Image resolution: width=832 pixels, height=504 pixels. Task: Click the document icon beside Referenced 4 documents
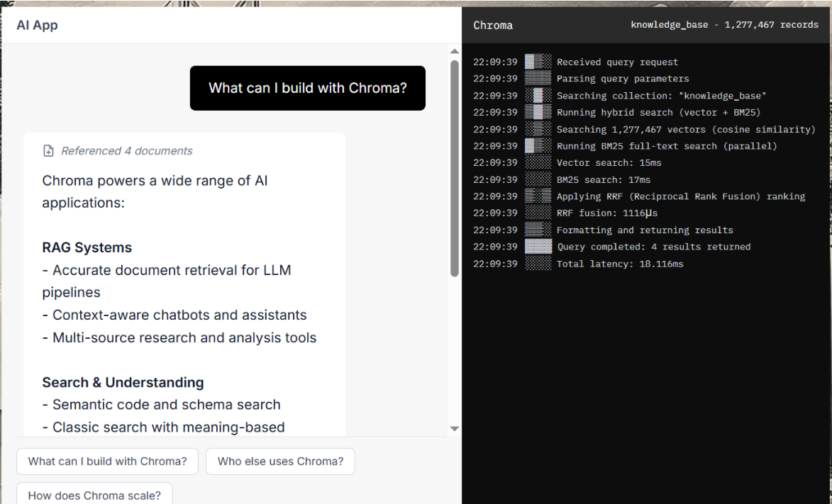(48, 151)
